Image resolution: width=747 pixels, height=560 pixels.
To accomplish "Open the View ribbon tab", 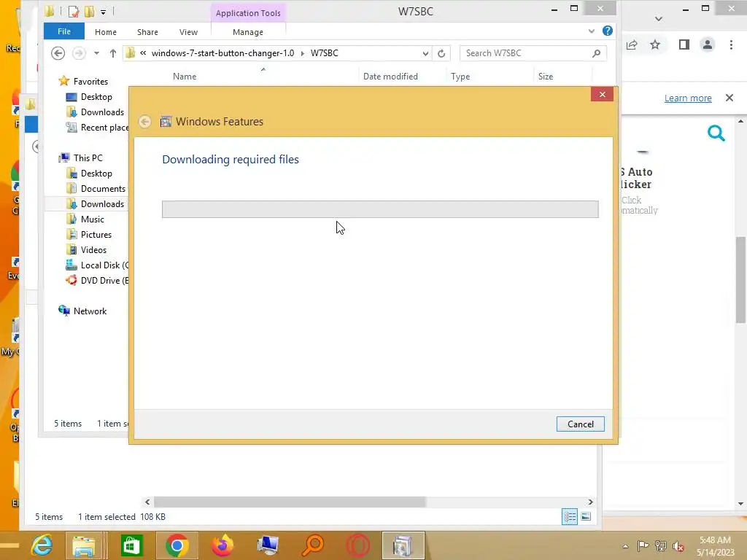I will [188, 32].
